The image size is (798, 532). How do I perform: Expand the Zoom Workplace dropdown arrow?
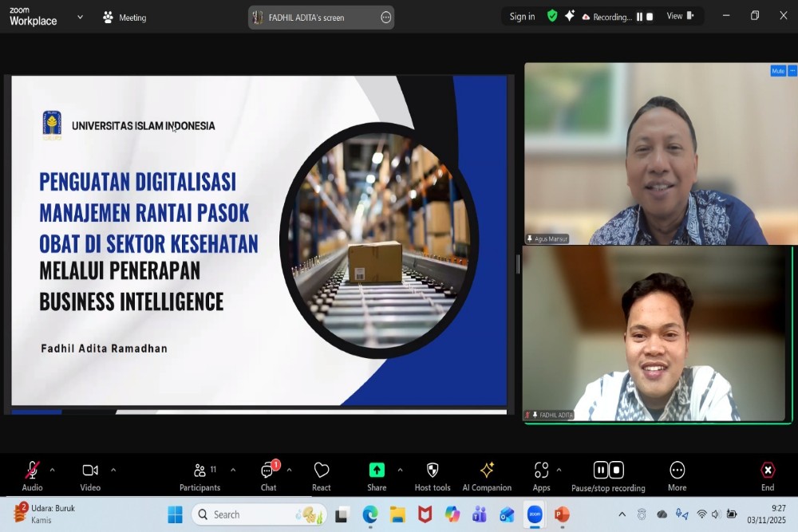point(78,16)
